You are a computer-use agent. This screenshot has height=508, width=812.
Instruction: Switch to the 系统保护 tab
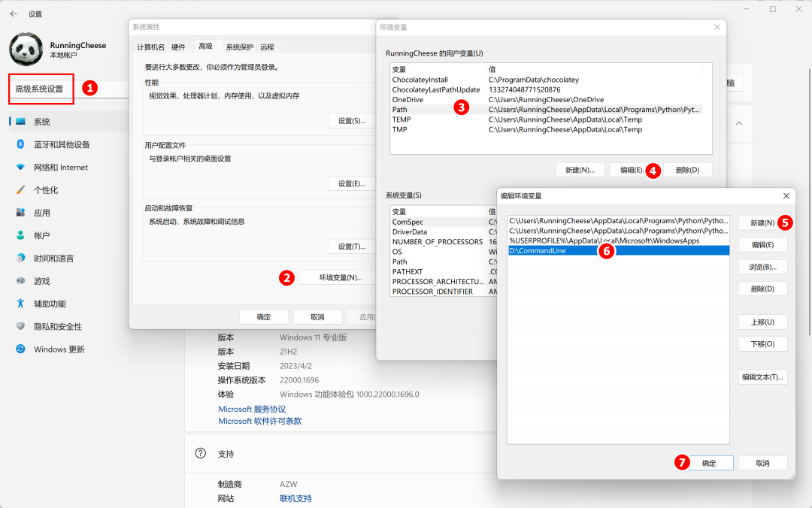[240, 47]
